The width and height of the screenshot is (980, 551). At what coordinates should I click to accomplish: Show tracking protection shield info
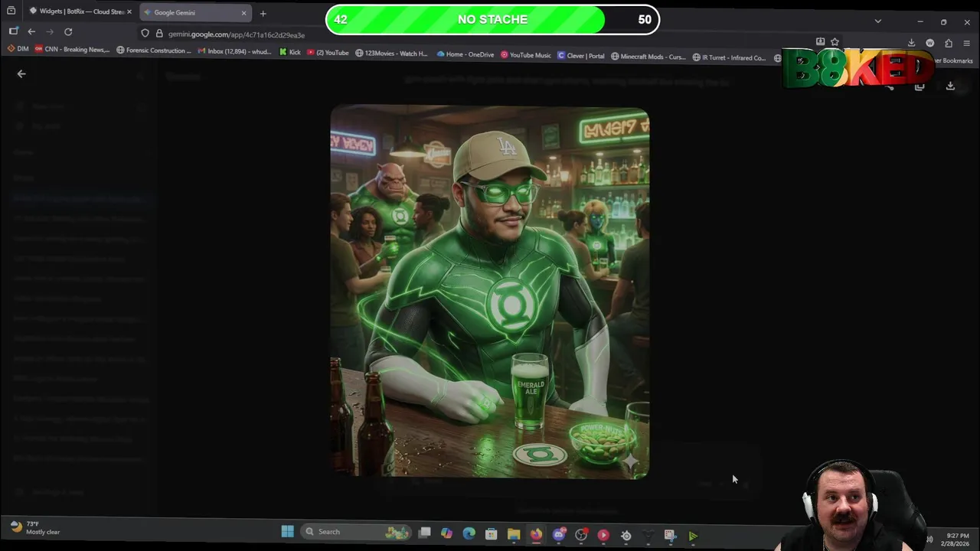pyautogui.click(x=145, y=34)
